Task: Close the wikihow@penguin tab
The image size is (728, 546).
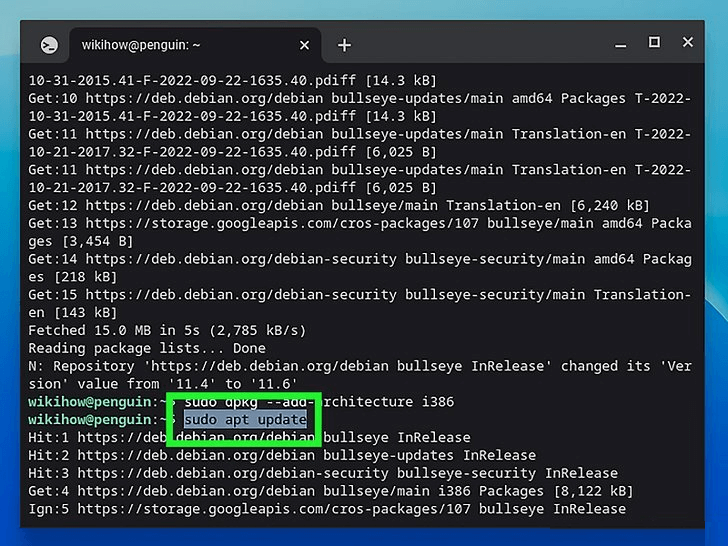Action: [305, 45]
